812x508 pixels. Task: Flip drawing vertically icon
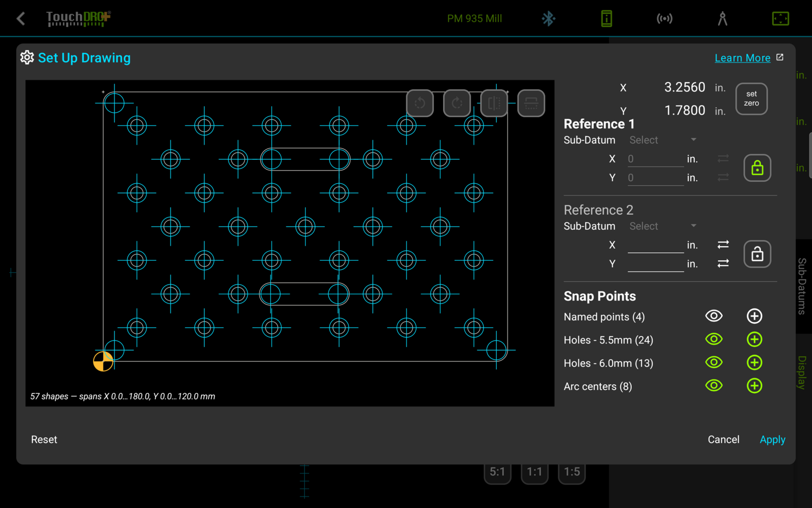[x=531, y=104]
